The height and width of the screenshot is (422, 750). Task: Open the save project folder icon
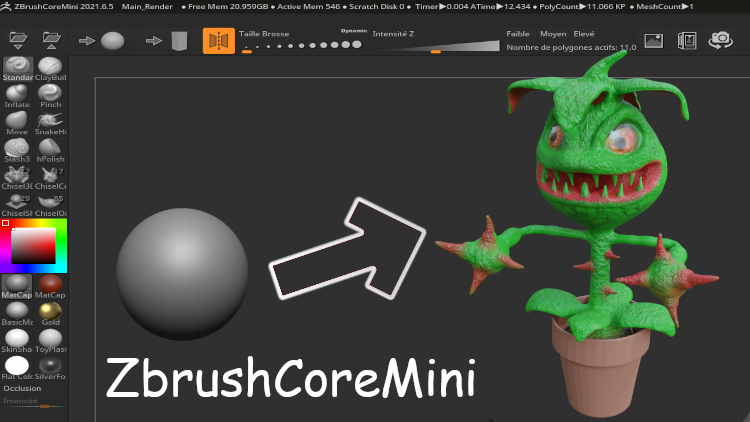tap(51, 40)
